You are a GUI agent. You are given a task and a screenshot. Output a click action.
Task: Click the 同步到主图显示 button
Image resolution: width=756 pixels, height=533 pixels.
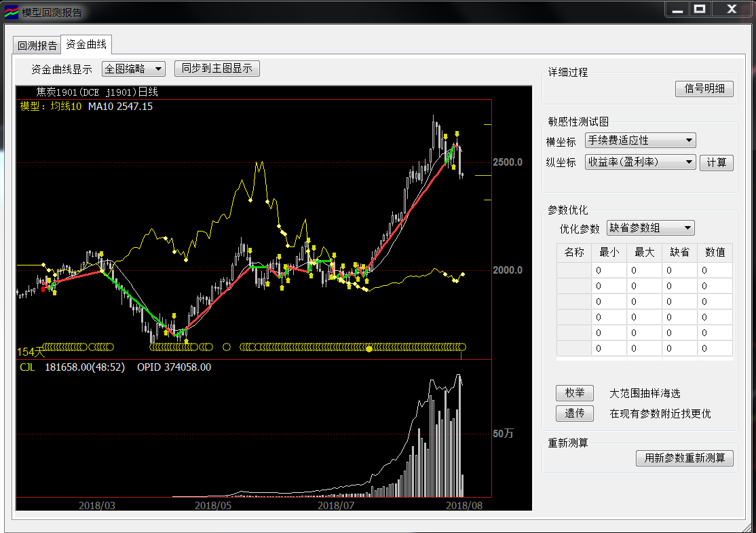point(217,69)
